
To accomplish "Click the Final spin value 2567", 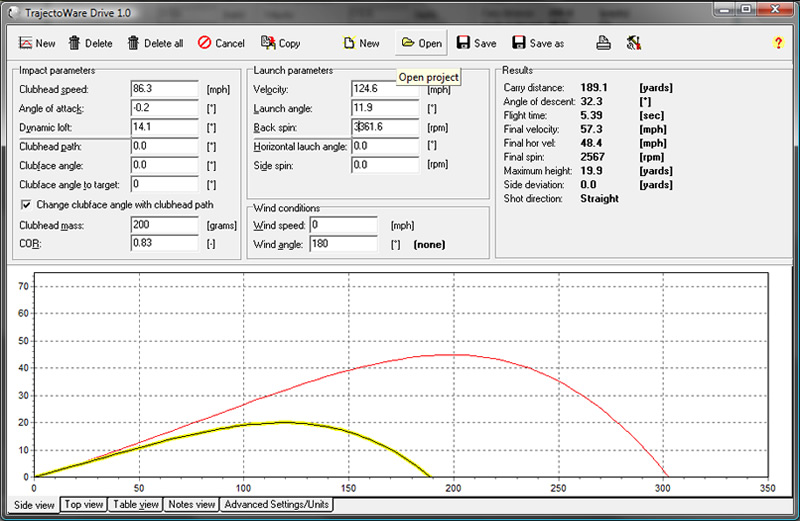I will (592, 157).
